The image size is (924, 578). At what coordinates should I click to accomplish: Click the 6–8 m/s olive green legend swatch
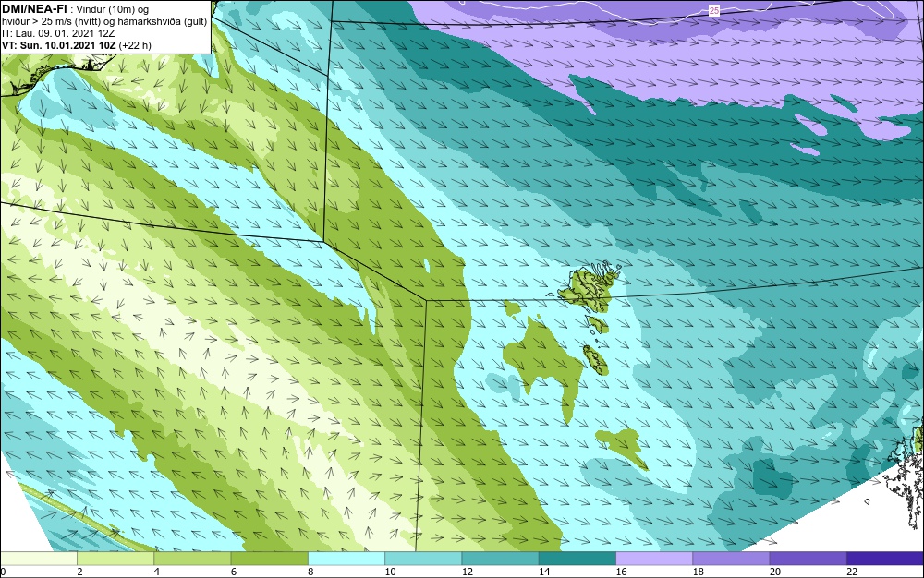[x=270, y=559]
